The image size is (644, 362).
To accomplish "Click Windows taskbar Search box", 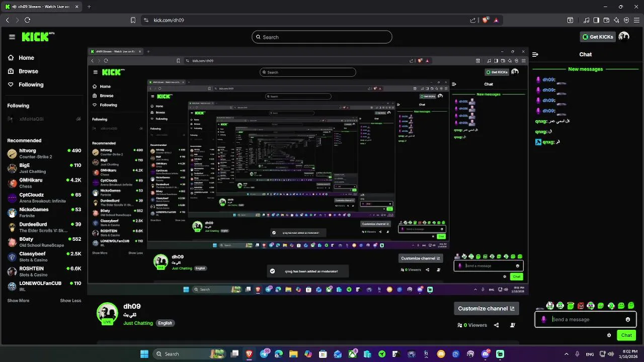I will tap(190, 354).
